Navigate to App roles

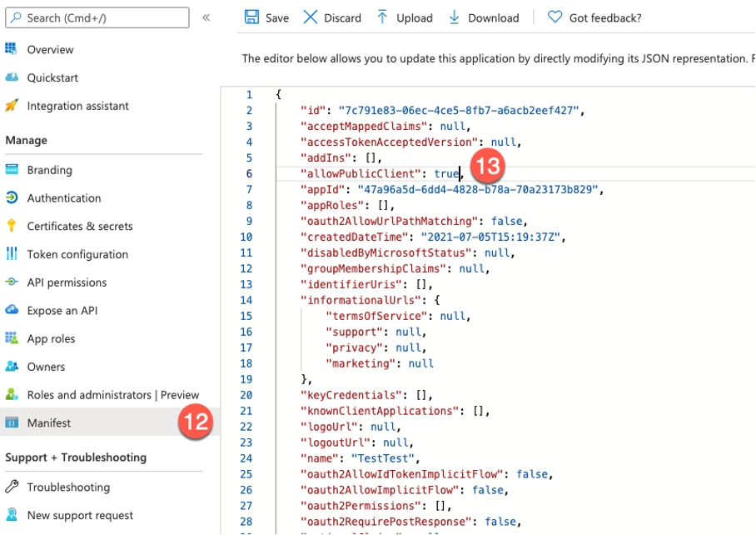pyautogui.click(x=51, y=339)
